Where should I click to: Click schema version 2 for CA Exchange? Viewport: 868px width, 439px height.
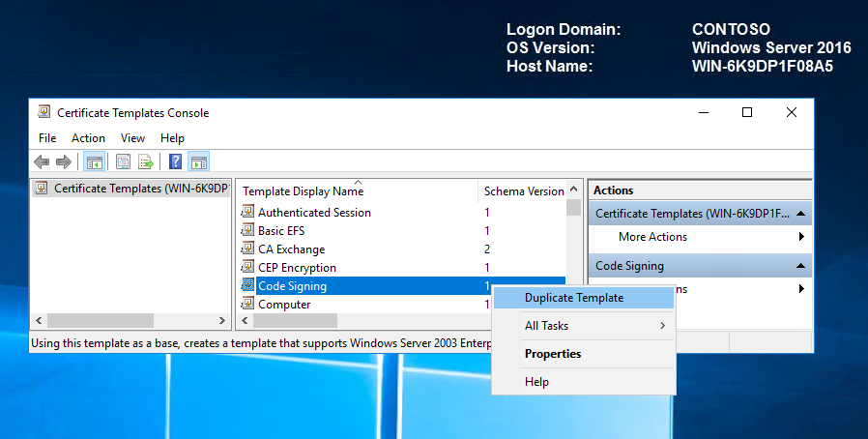coord(487,249)
